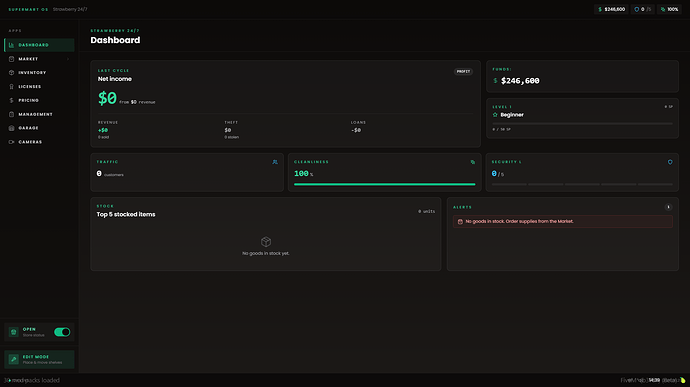The image size is (690, 387).
Task: Open the Market app
Action: pyautogui.click(x=39, y=59)
